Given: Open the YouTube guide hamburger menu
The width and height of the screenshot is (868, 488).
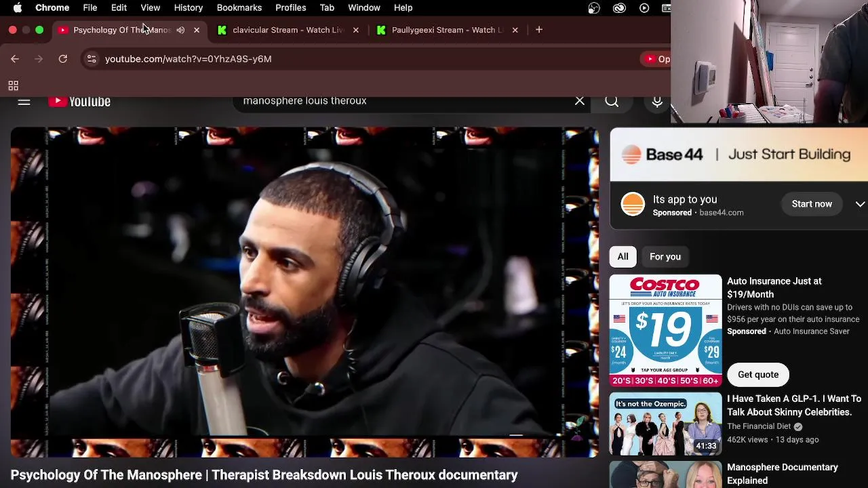Looking at the screenshot, I should coord(24,101).
